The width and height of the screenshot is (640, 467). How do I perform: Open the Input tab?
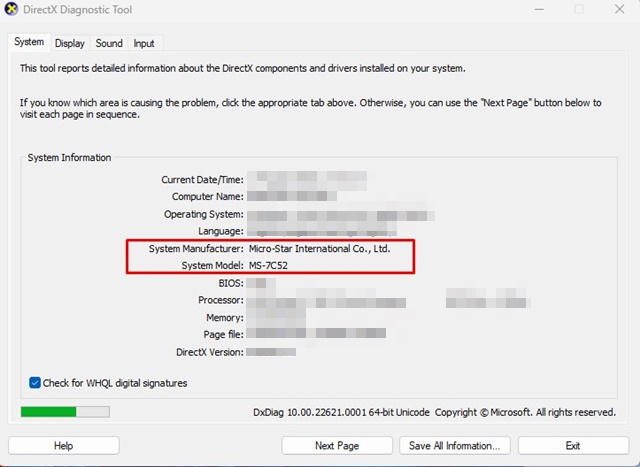tap(144, 43)
